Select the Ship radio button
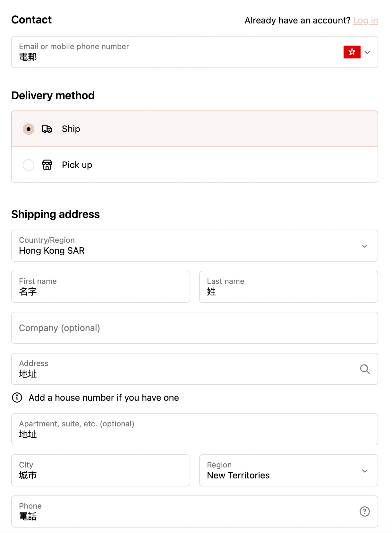 click(29, 129)
